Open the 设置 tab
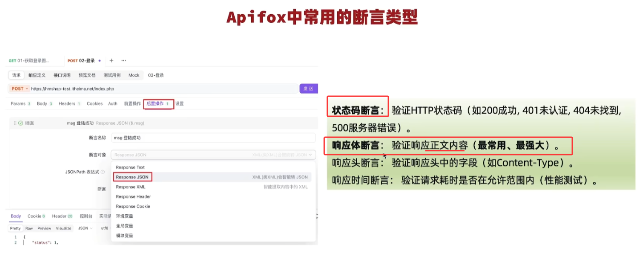Viewport: 644px width, 274px height. (179, 104)
